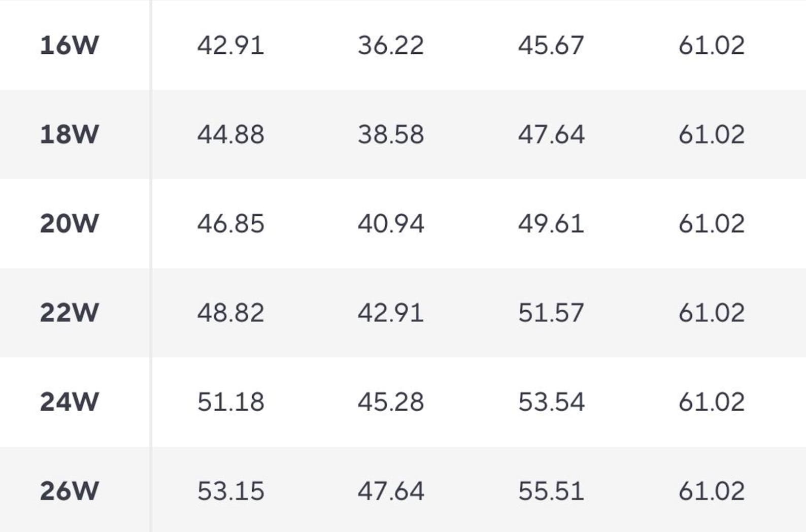Click the 36.22 measurement cell

(x=391, y=45)
